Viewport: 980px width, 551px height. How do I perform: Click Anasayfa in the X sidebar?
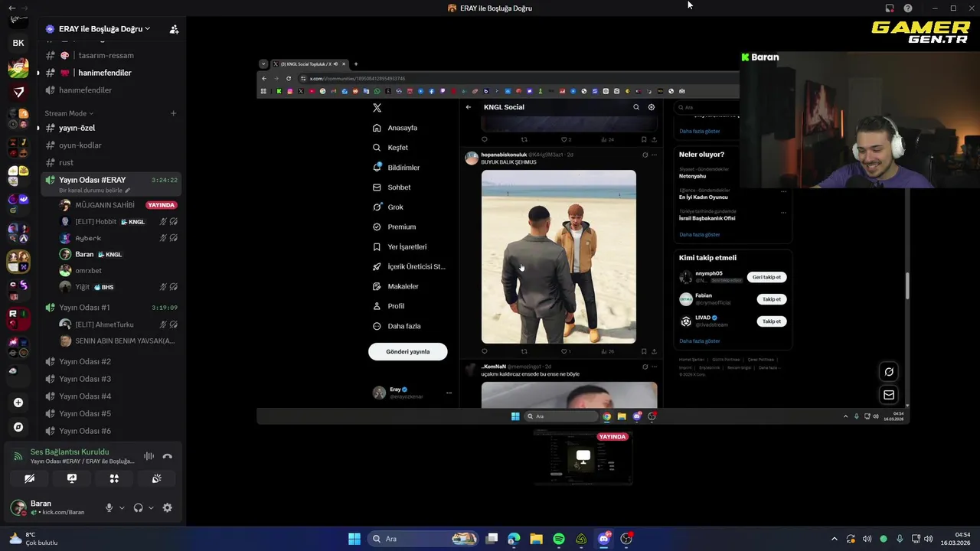click(x=396, y=128)
